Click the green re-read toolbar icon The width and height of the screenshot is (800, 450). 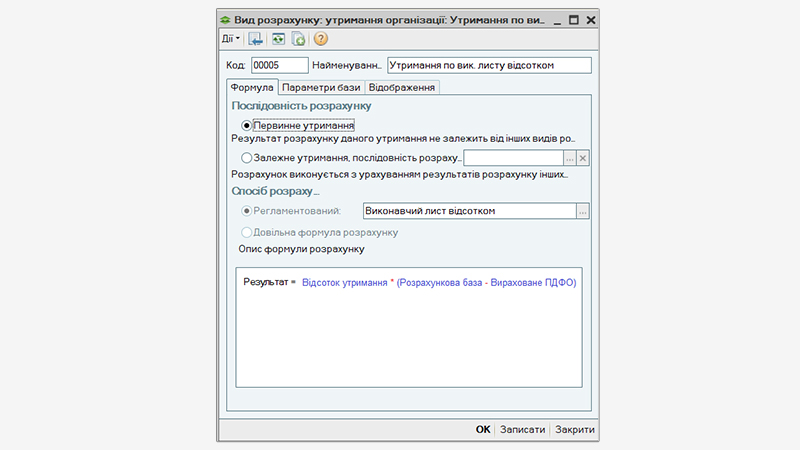(277, 39)
